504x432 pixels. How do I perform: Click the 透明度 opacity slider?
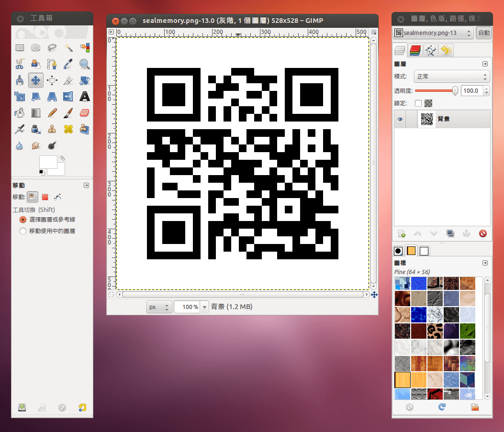(x=436, y=90)
